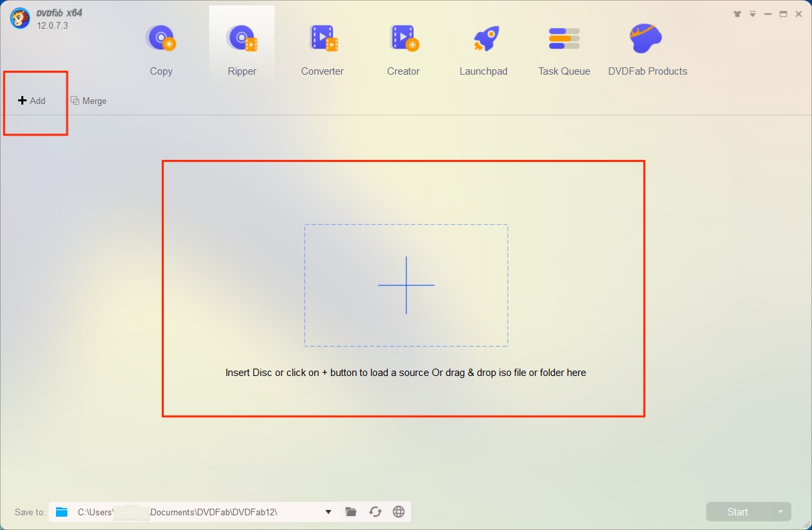
Task: Click the Start button
Action: (737, 512)
